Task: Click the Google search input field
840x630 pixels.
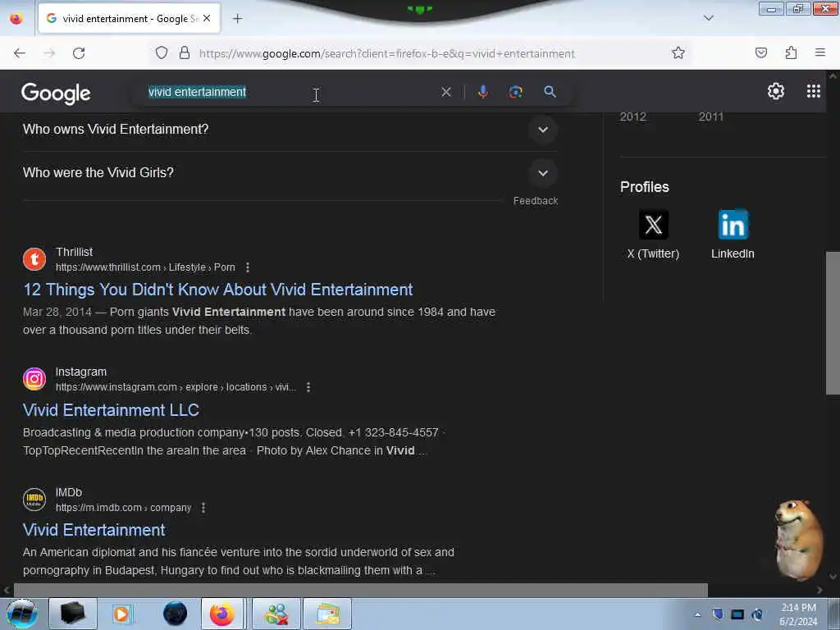Action: coord(290,92)
